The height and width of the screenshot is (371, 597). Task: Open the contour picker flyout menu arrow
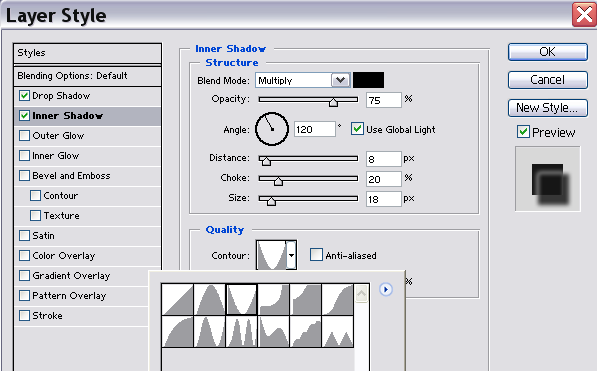click(386, 289)
